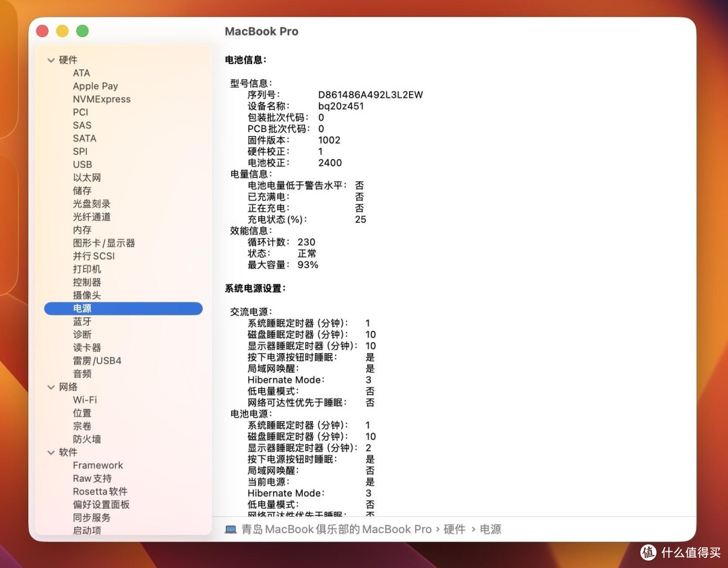Open the 摄像头 entry

(x=87, y=295)
